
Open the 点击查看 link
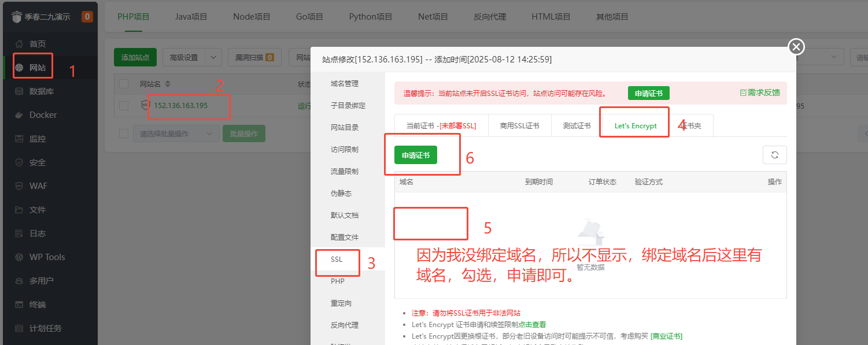(x=532, y=325)
